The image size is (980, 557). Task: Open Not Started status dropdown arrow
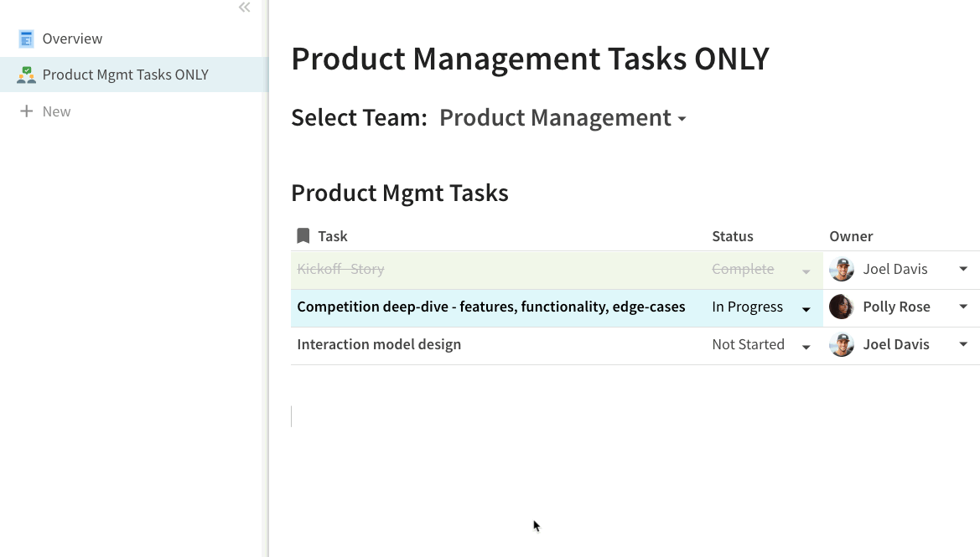point(806,347)
